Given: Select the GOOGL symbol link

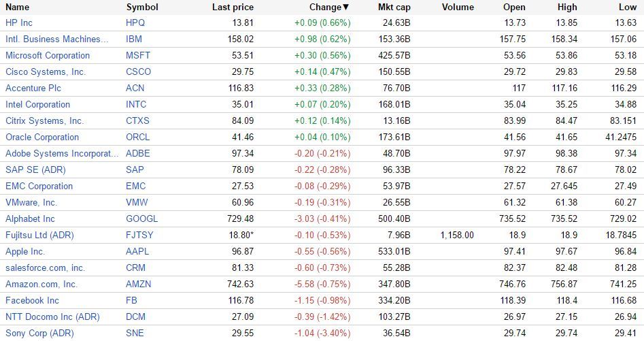Looking at the screenshot, I should [x=141, y=218].
